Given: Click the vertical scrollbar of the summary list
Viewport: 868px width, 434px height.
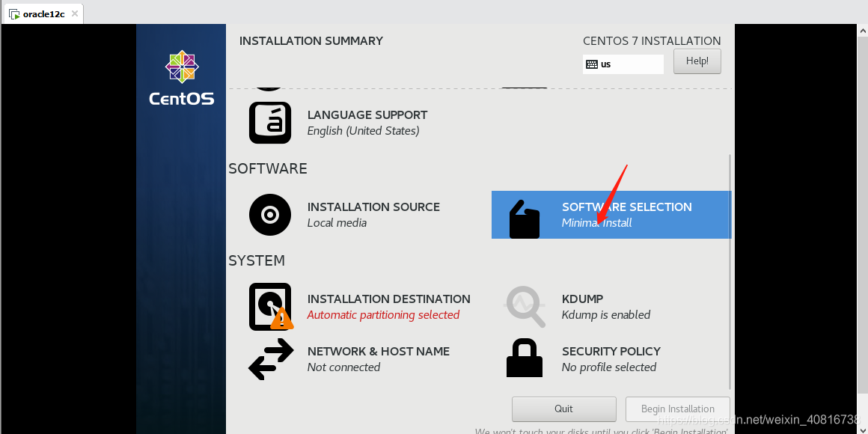Looking at the screenshot, I should pyautogui.click(x=730, y=271).
